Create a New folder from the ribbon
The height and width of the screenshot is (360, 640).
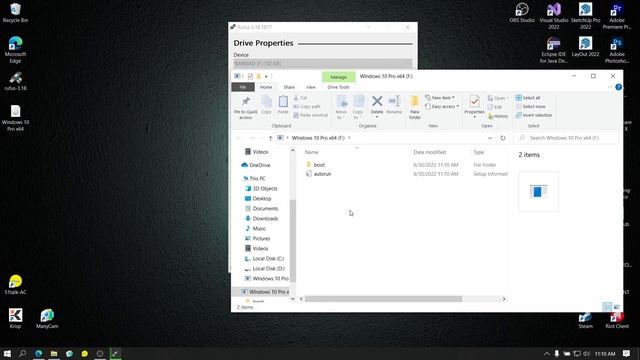tap(415, 107)
